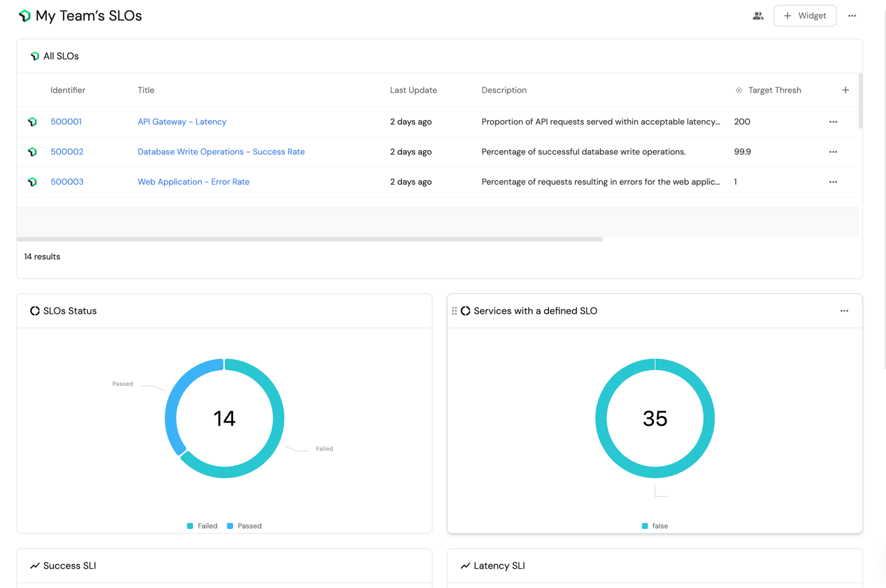Open Services with a defined SLO widget menu
This screenshot has width=886, height=588.
(x=844, y=311)
